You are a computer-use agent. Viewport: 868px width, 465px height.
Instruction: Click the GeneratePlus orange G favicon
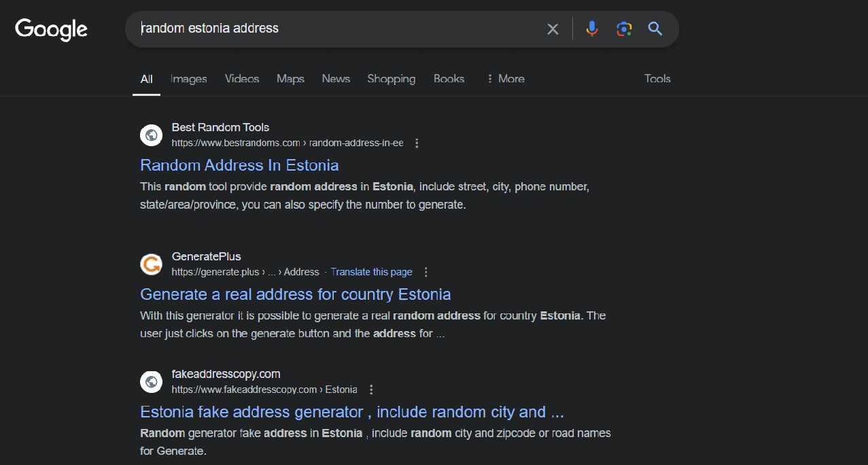[x=152, y=264]
